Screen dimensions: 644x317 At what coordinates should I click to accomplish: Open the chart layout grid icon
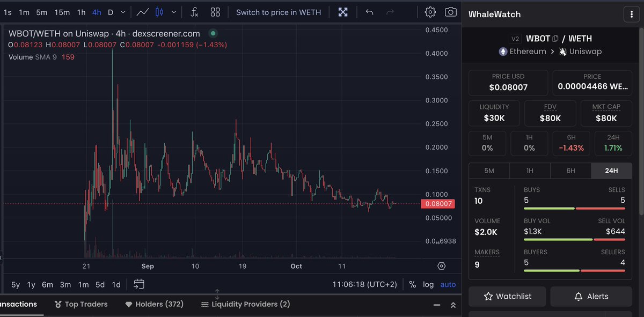coord(215,12)
